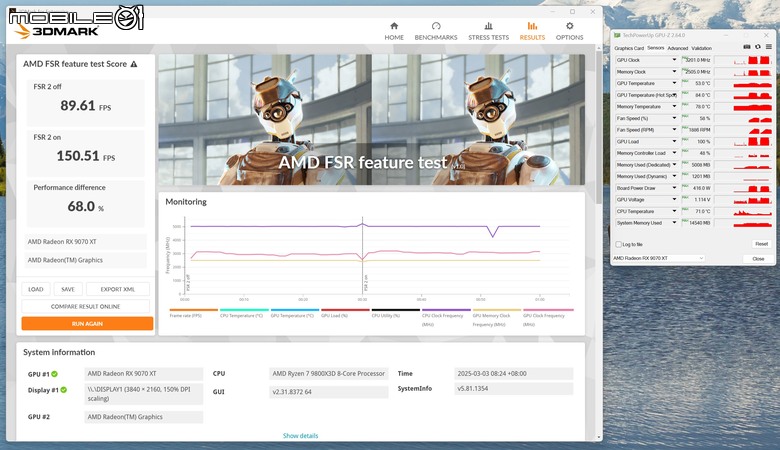Open the Advanced tab in GPU-Z
This screenshot has width=780, height=450.
[x=678, y=48]
